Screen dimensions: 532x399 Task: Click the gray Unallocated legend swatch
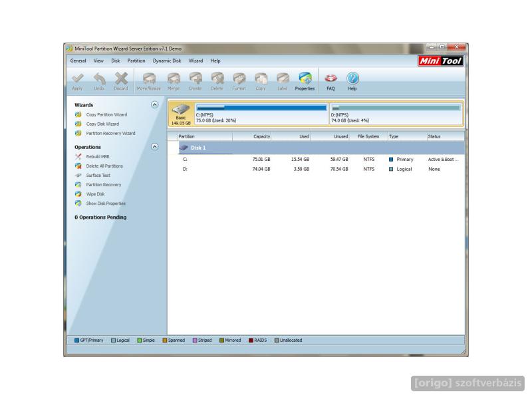277,340
